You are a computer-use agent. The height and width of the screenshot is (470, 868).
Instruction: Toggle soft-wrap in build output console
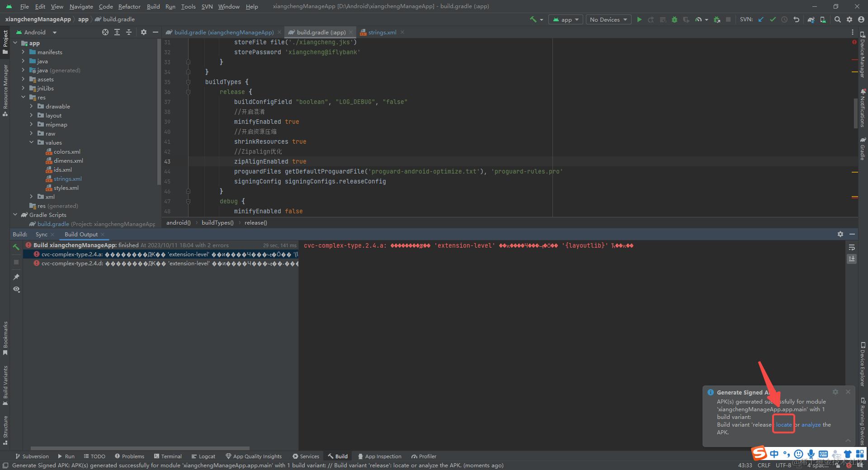(852, 247)
